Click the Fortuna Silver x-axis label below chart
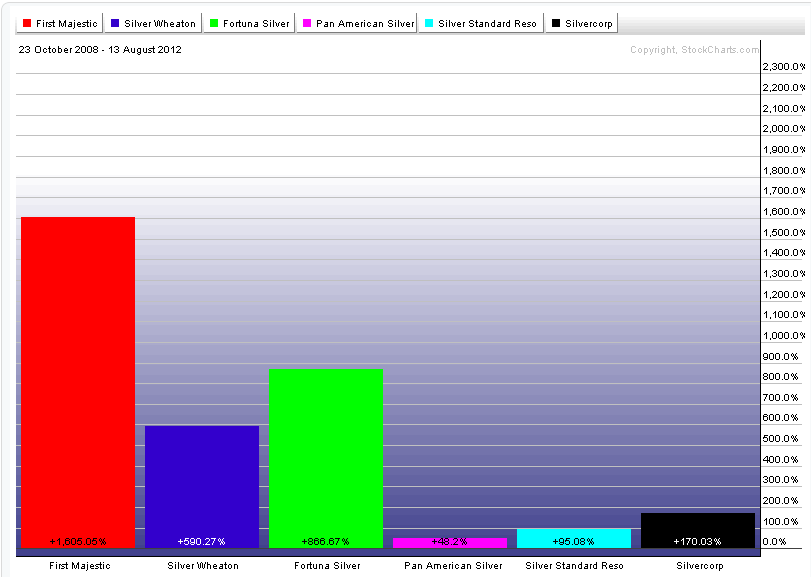811x577 pixels. click(326, 566)
